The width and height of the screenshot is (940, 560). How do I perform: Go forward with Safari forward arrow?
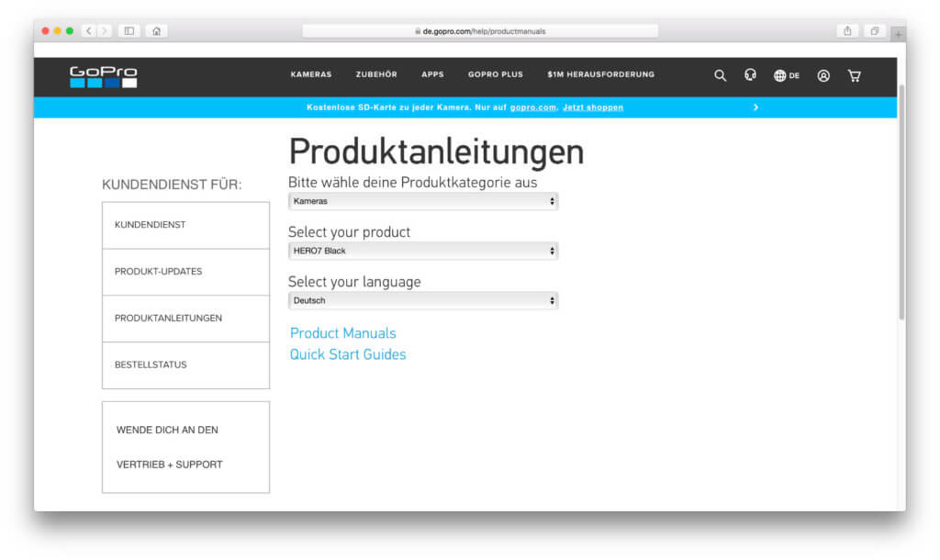pos(105,30)
